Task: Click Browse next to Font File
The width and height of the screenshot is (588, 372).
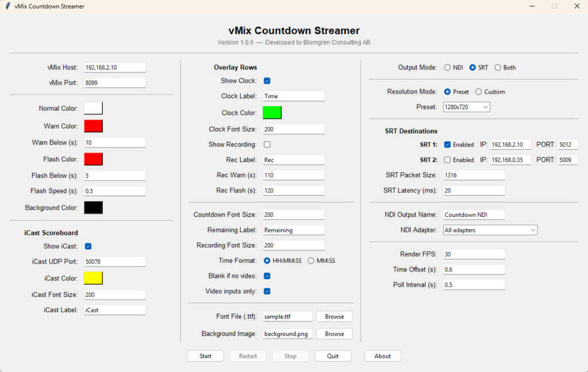Action: coord(334,317)
